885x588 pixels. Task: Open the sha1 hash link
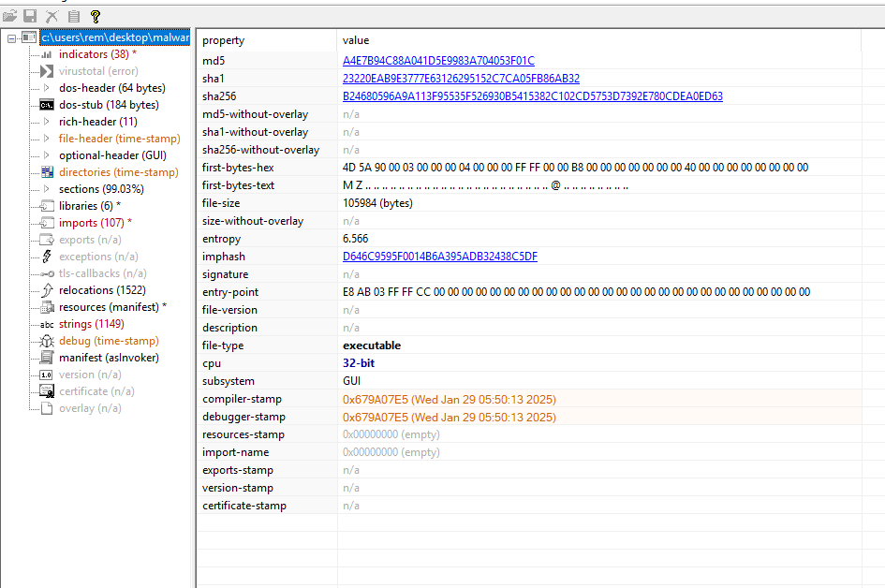coord(461,79)
